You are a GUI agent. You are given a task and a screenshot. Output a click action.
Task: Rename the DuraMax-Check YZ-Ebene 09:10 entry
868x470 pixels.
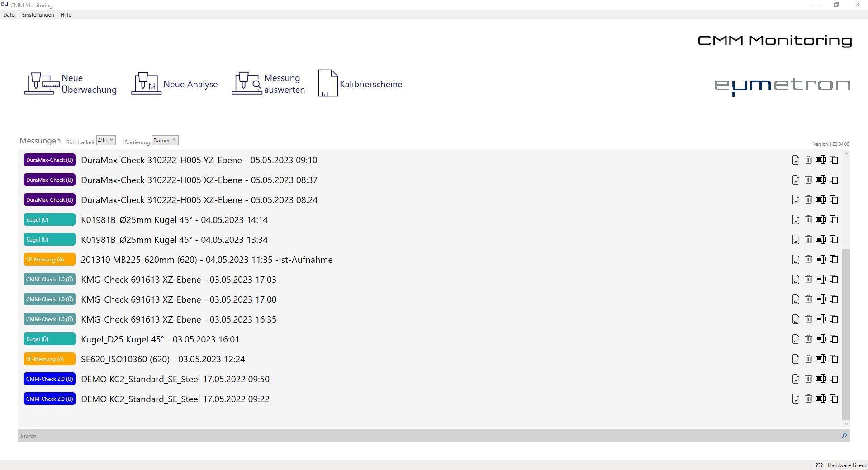[x=821, y=160]
